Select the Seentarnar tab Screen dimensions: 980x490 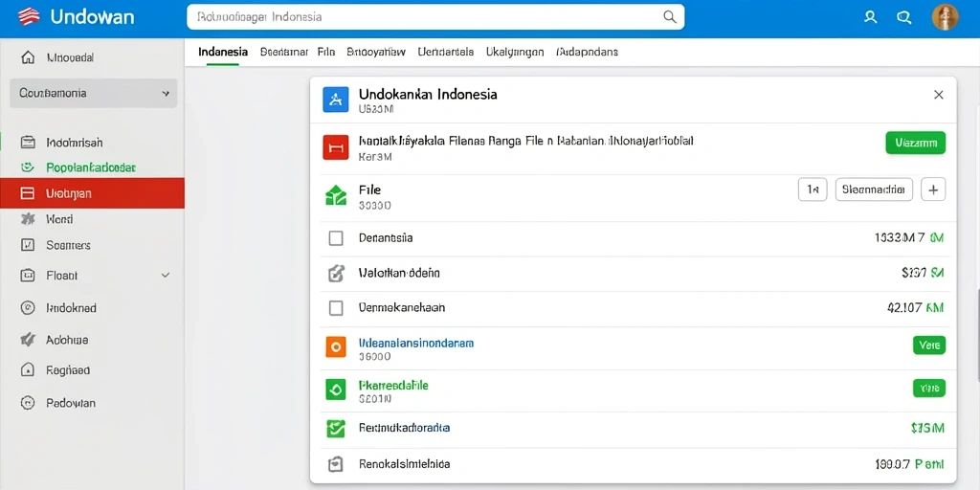coord(283,53)
